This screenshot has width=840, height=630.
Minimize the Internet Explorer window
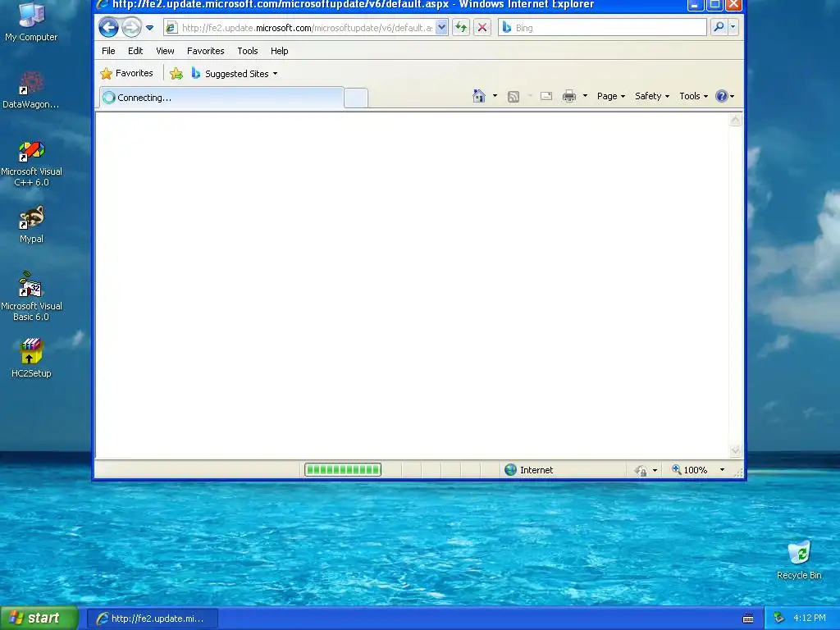[x=695, y=5]
